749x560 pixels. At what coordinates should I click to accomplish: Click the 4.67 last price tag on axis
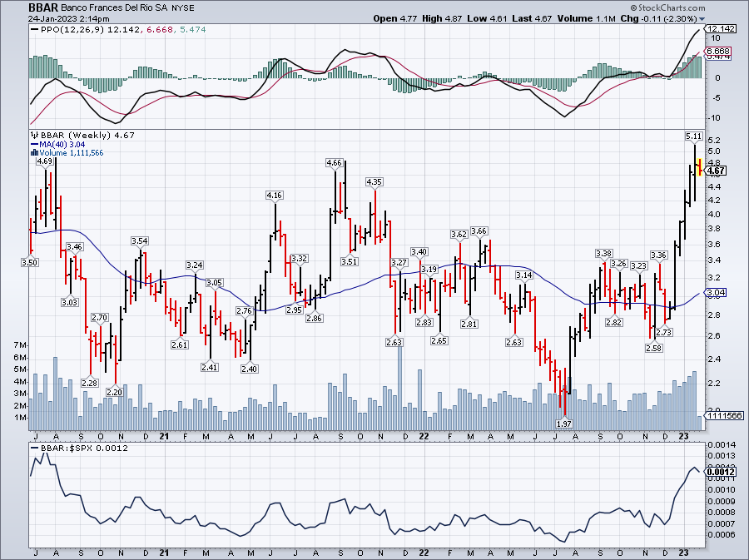(x=717, y=171)
